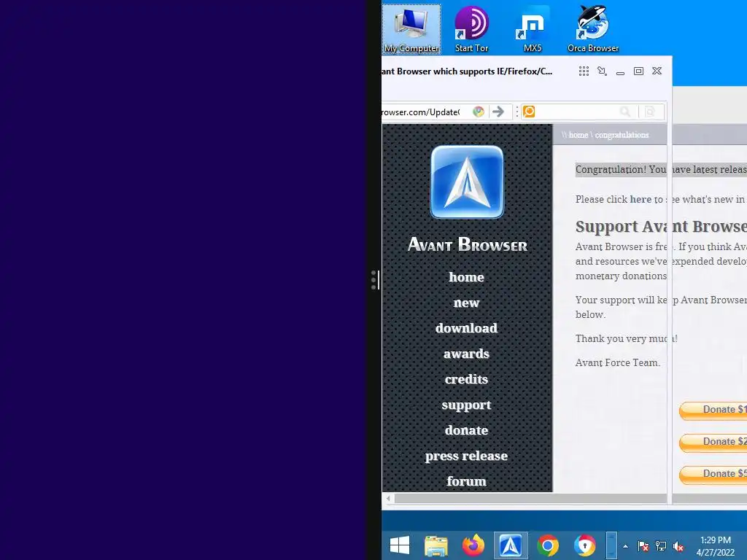Click inside the search input box
Image resolution: width=747 pixels, height=560 pixels.
click(x=576, y=112)
